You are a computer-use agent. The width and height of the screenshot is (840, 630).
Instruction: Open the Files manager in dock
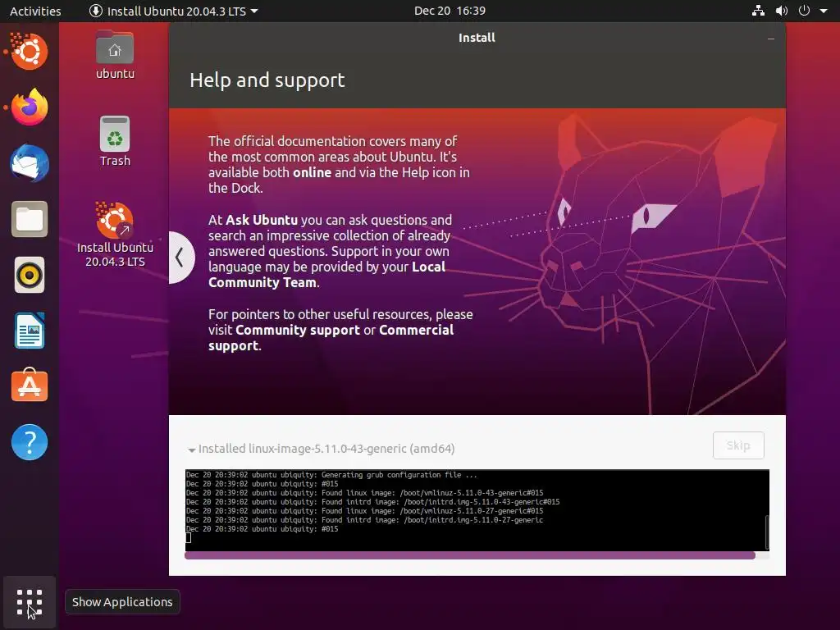tap(30, 219)
